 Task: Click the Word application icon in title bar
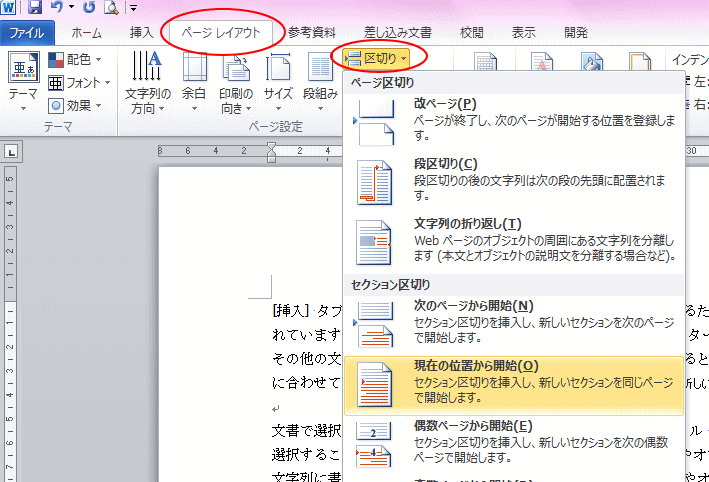click(8, 7)
